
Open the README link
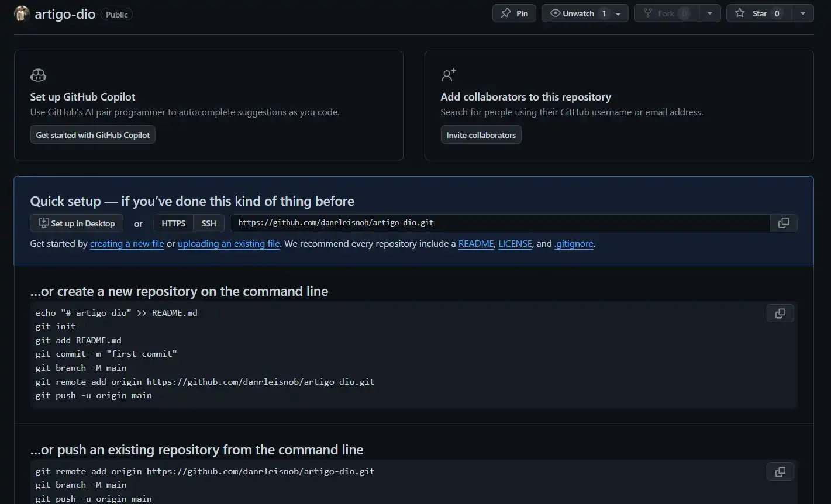[x=476, y=244]
